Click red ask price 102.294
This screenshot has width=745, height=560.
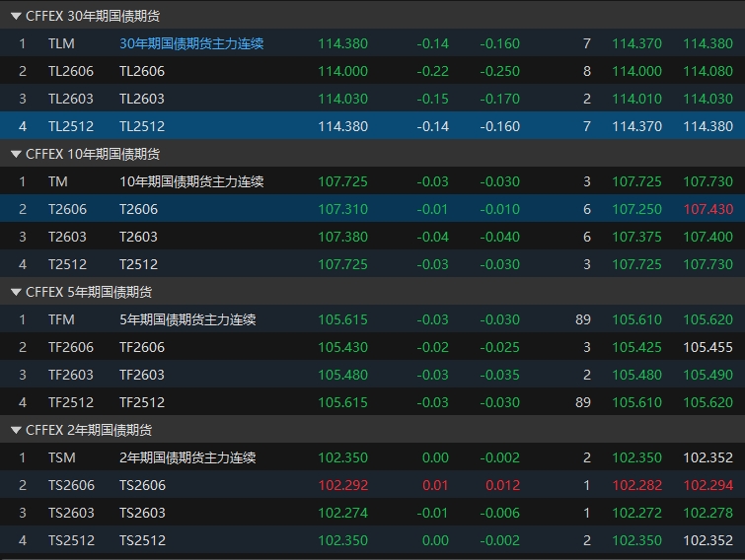(708, 485)
